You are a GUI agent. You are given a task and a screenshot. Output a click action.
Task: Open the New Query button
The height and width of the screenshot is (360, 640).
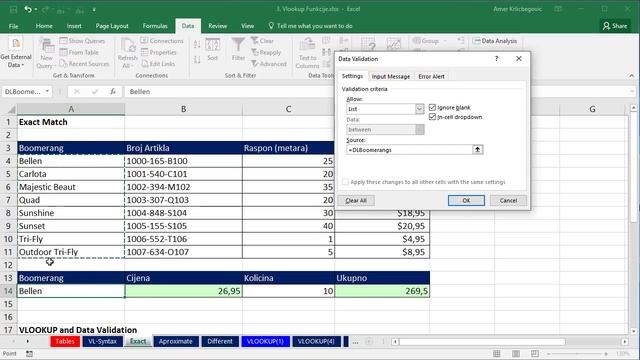tap(47, 53)
